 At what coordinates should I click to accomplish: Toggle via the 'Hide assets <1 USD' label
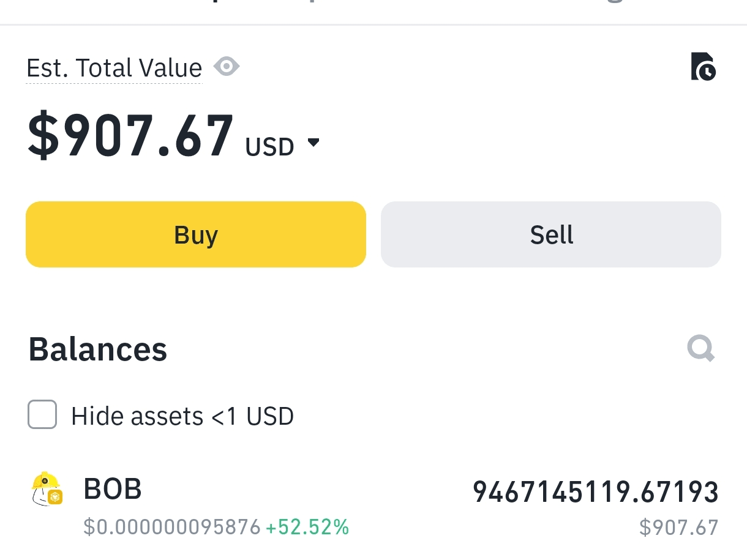point(182,416)
